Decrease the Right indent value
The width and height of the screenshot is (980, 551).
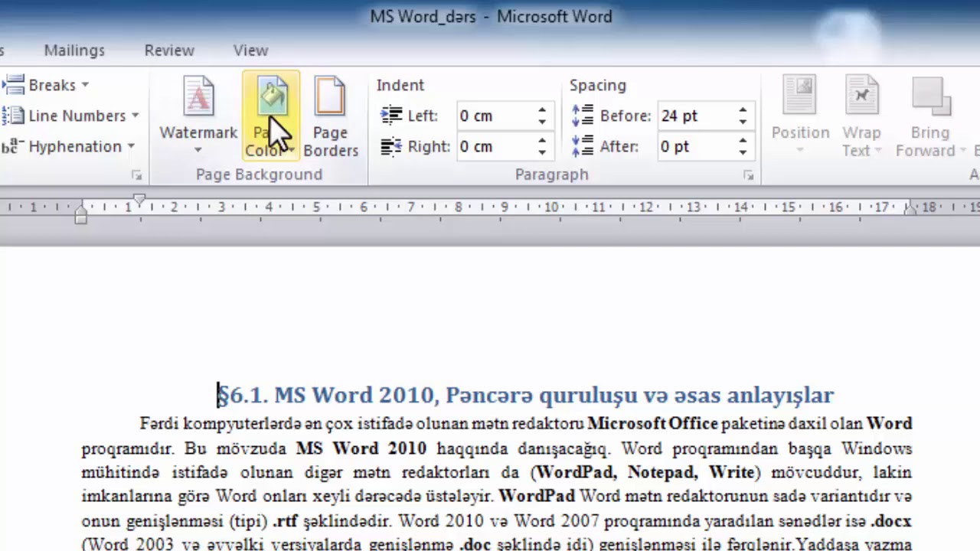(x=542, y=152)
